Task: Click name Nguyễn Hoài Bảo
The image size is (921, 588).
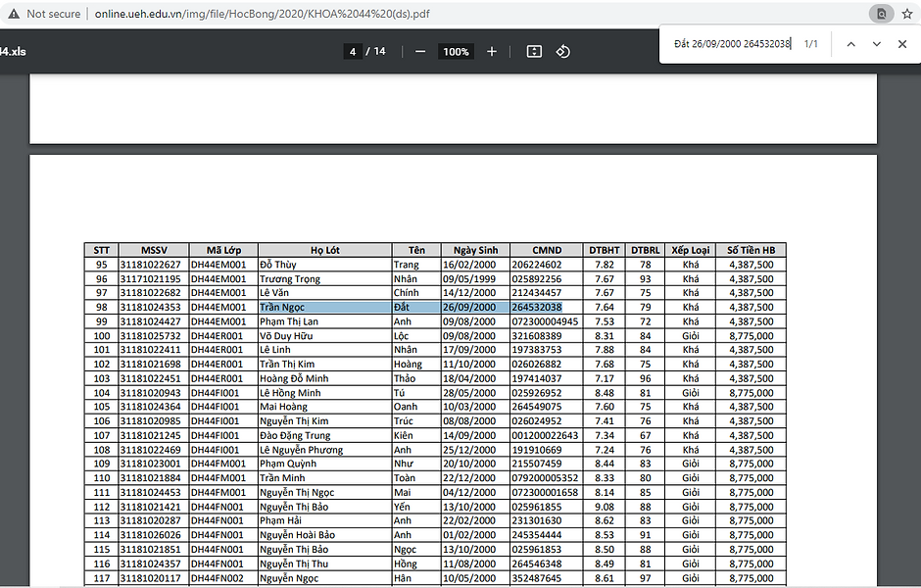Action: (x=297, y=535)
